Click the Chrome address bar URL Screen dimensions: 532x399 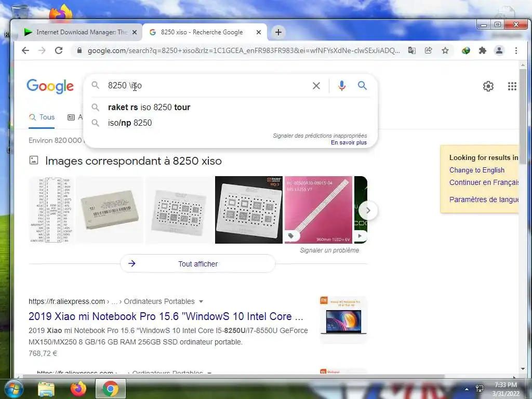tap(244, 50)
